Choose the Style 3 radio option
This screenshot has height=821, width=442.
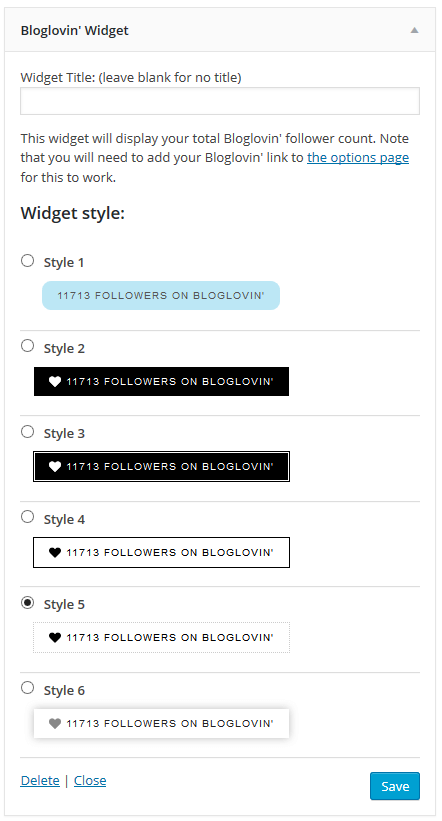tap(27, 431)
